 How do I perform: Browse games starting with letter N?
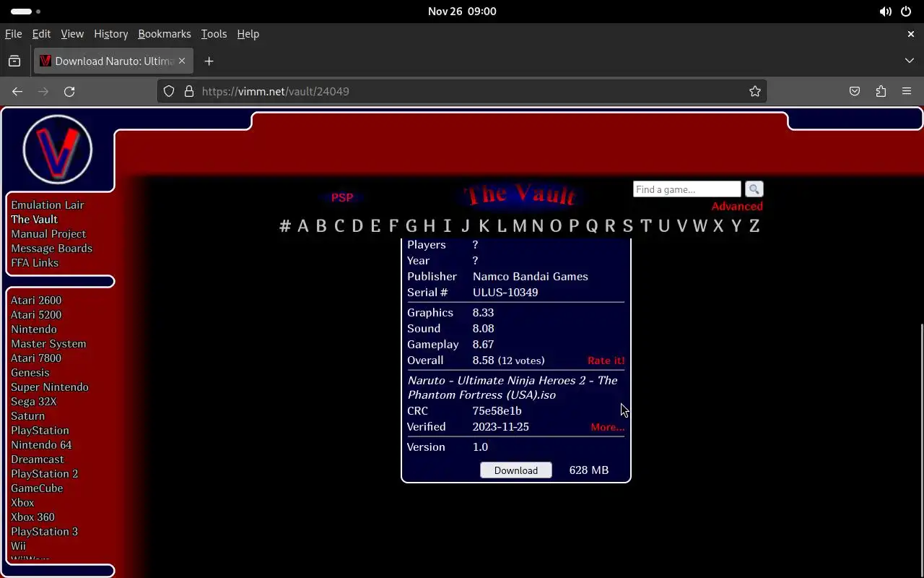pyautogui.click(x=537, y=225)
